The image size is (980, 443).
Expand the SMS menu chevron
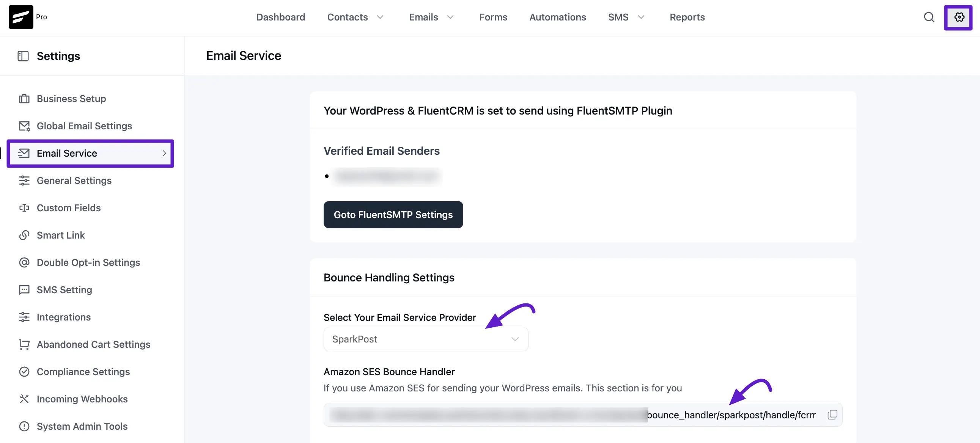(642, 17)
